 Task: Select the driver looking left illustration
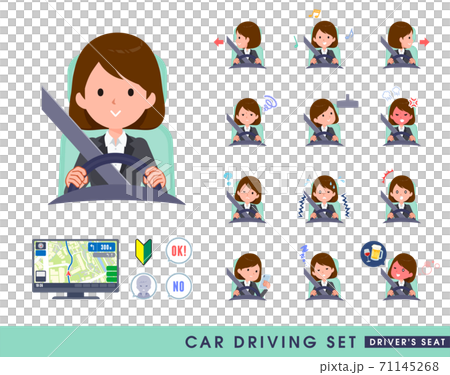click(247, 45)
